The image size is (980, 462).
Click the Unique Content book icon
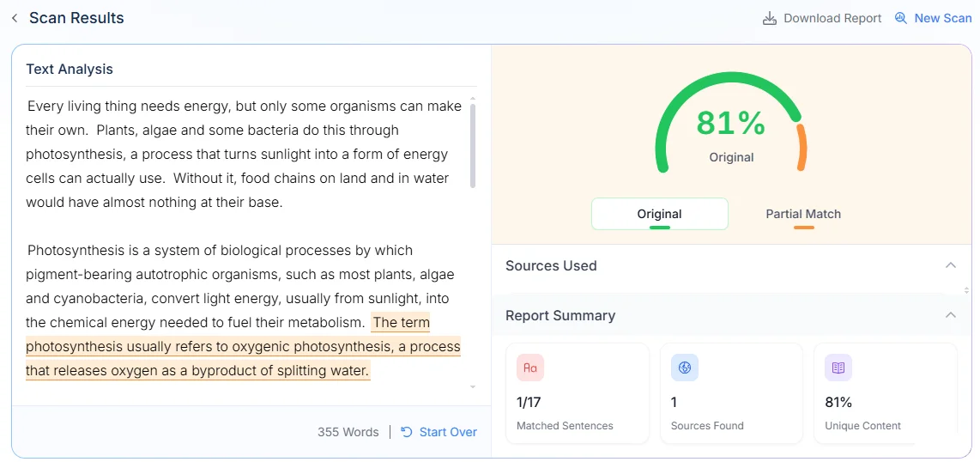[838, 368]
